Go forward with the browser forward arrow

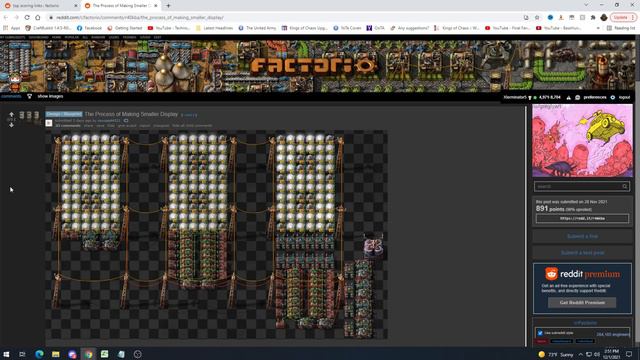(x=16, y=18)
